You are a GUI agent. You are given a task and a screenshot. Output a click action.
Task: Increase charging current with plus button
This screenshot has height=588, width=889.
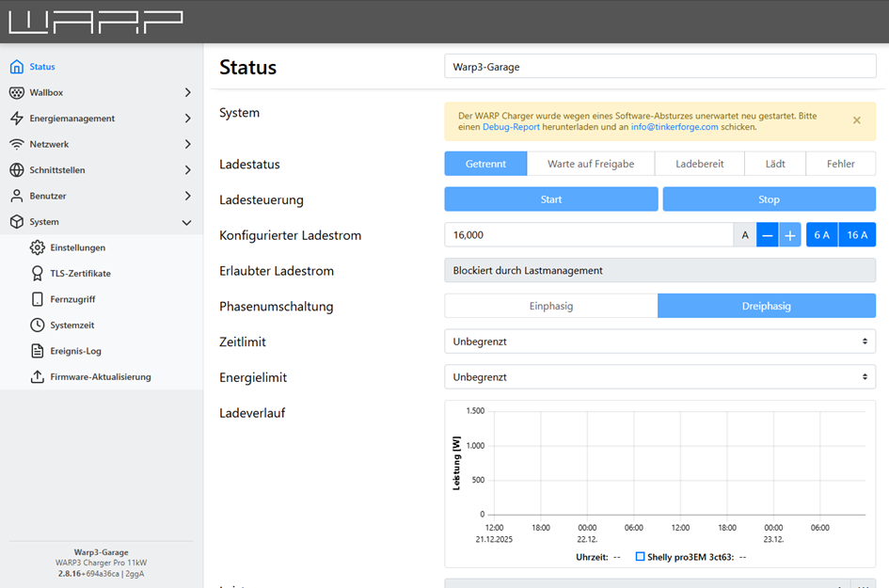(790, 235)
